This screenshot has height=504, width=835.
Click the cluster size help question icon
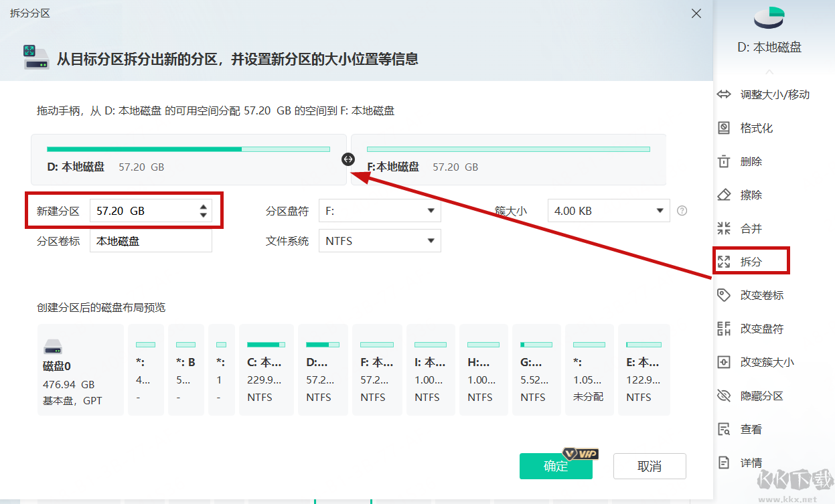tap(682, 211)
